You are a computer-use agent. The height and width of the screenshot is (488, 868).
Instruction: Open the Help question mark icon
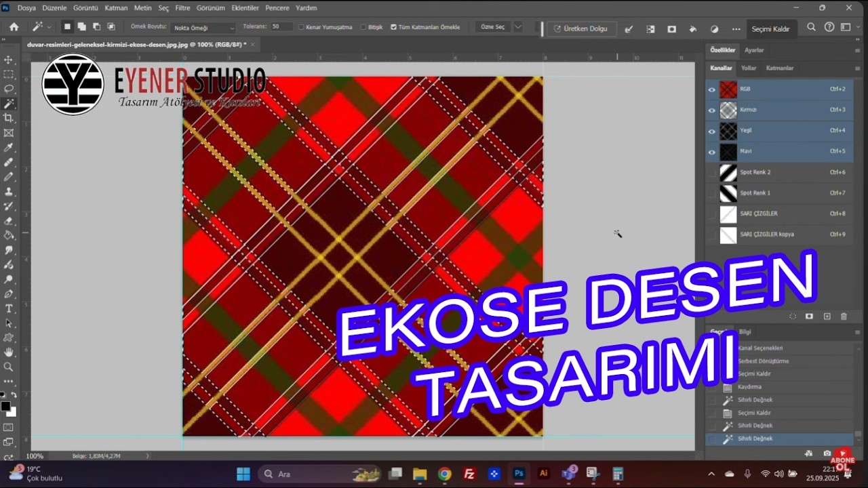click(829, 27)
